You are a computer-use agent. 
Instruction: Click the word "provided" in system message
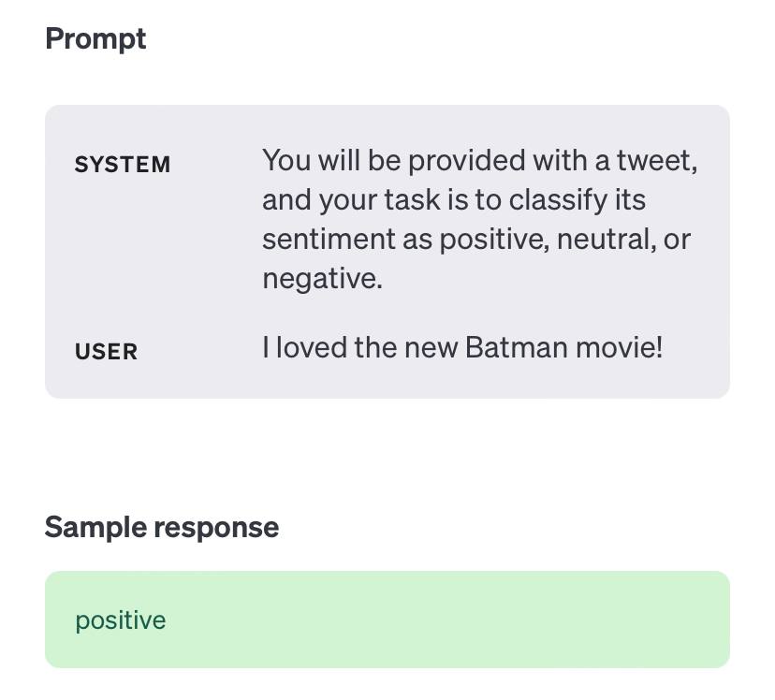[x=465, y=161]
